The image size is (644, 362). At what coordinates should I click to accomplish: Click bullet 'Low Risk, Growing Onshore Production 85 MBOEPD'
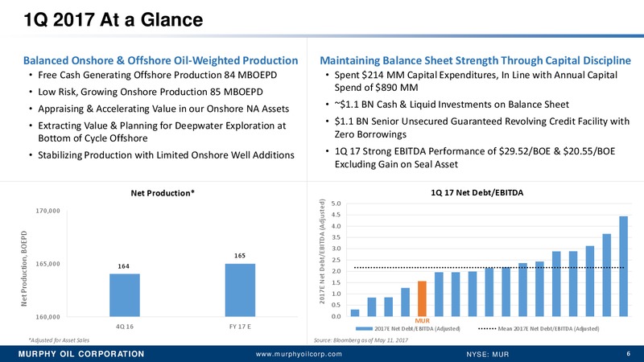[151, 92]
